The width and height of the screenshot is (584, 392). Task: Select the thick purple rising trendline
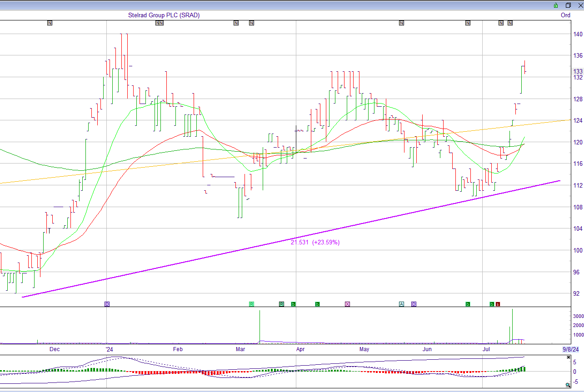click(291, 239)
